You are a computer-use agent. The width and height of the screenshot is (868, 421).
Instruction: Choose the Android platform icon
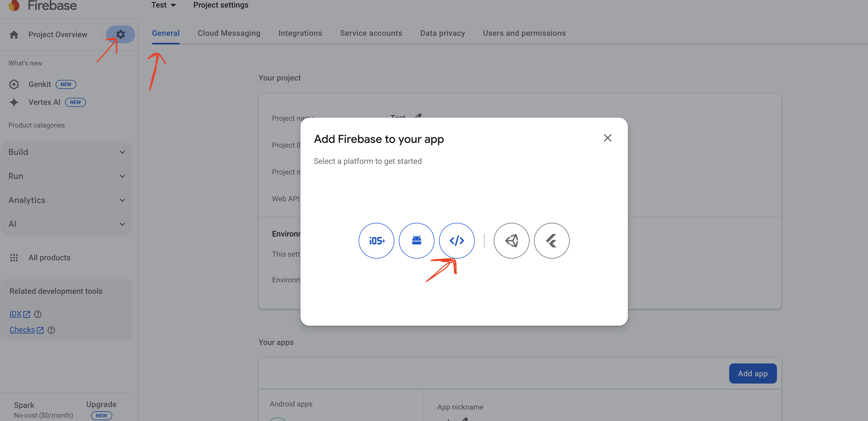point(416,240)
